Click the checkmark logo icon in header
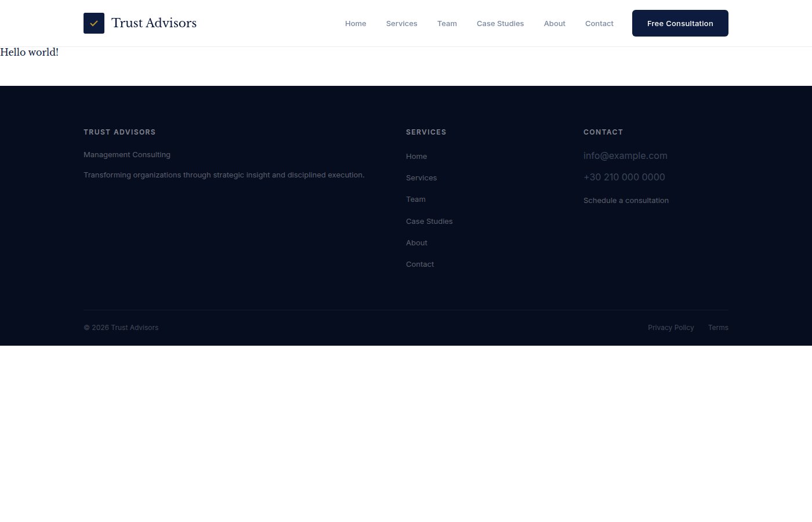The image size is (812, 522). tap(94, 23)
